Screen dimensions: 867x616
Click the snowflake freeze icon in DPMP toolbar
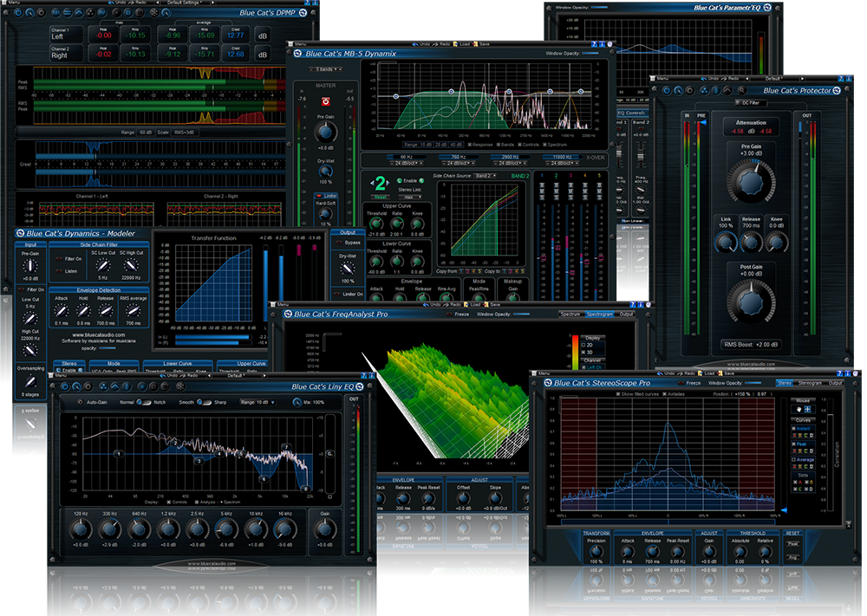(154, 13)
